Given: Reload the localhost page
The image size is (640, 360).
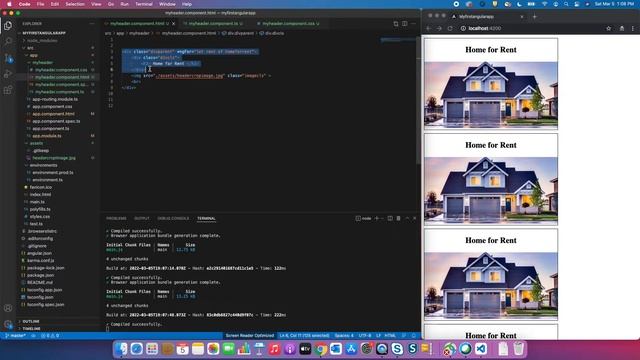Looking at the screenshot, I should [450, 29].
